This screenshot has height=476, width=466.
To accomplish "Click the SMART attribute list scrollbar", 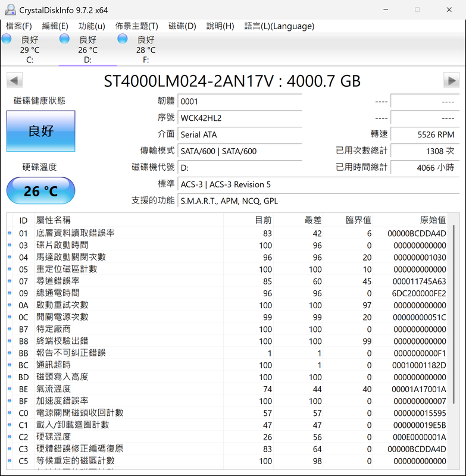I will click(454, 314).
